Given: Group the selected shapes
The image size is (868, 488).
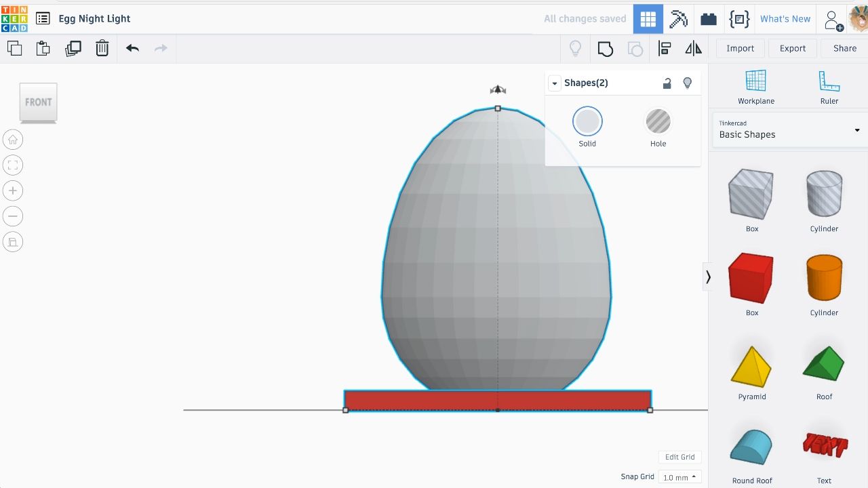Looking at the screenshot, I should coord(605,49).
